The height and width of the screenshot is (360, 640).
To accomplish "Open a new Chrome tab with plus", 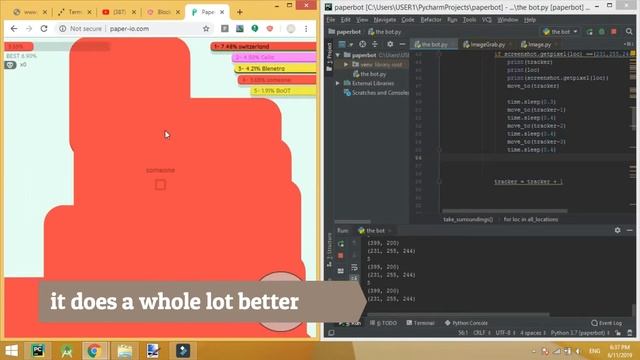I will [240, 12].
